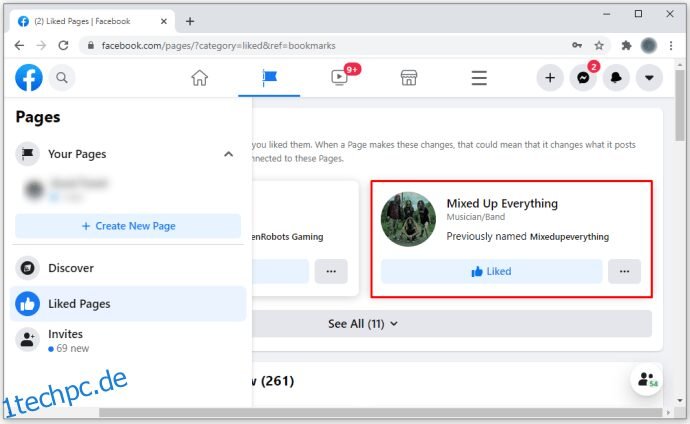
Task: Click the saved password key icon
Action: [x=577, y=45]
